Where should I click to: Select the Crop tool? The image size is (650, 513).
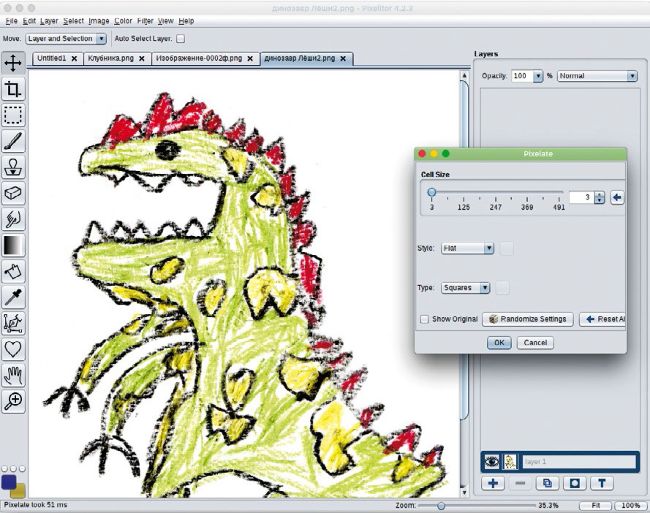pos(14,89)
